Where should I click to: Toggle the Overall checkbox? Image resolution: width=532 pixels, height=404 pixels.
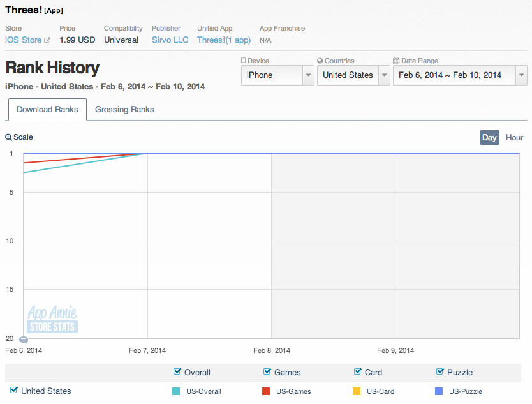177,371
